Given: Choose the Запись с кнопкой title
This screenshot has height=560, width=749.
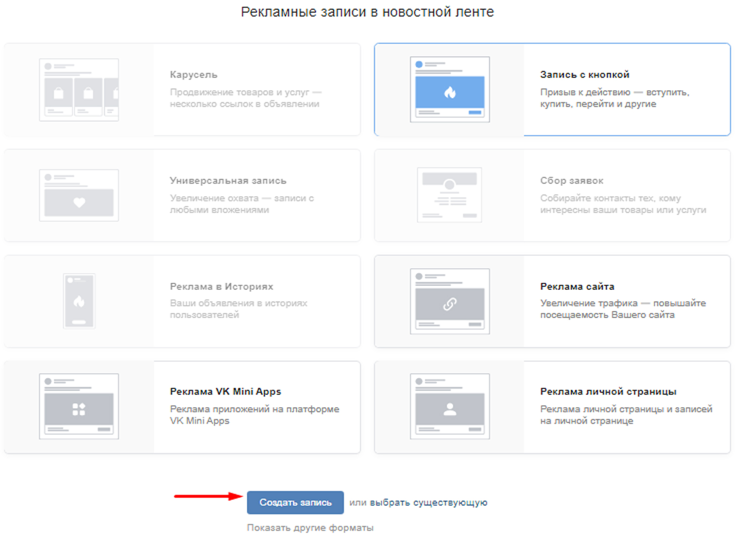Looking at the screenshot, I should (584, 75).
